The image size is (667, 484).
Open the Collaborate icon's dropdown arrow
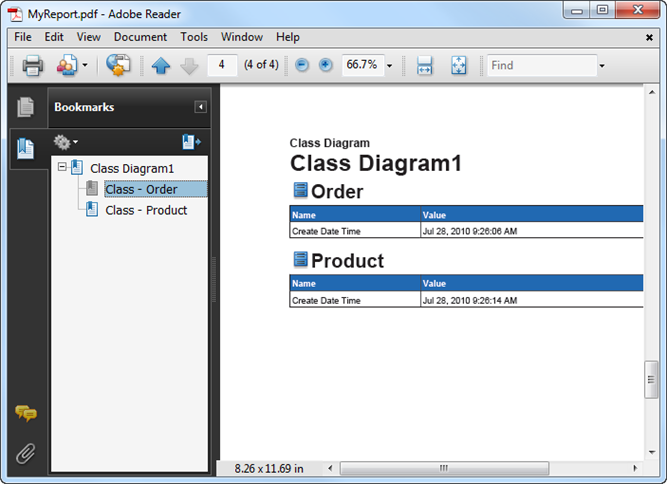85,65
